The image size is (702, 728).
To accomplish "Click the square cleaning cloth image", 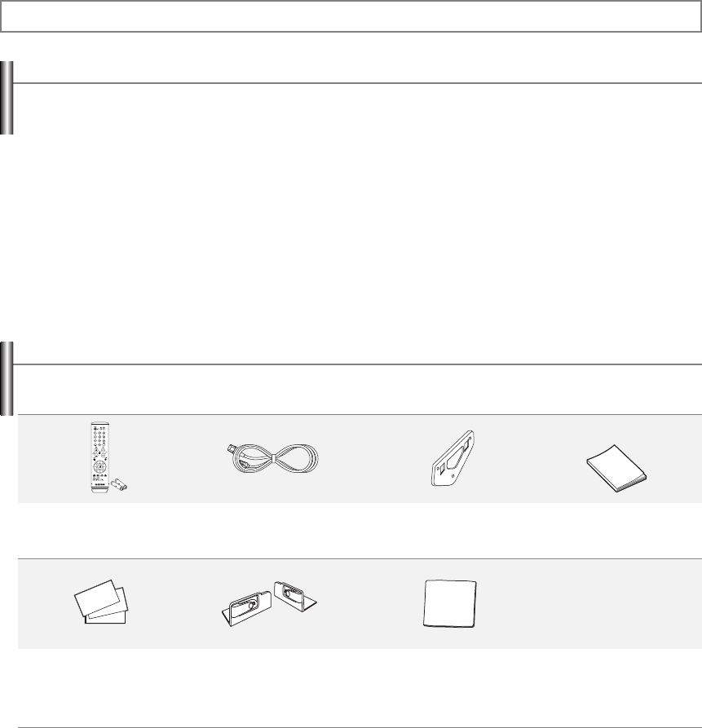I will click(x=450, y=603).
